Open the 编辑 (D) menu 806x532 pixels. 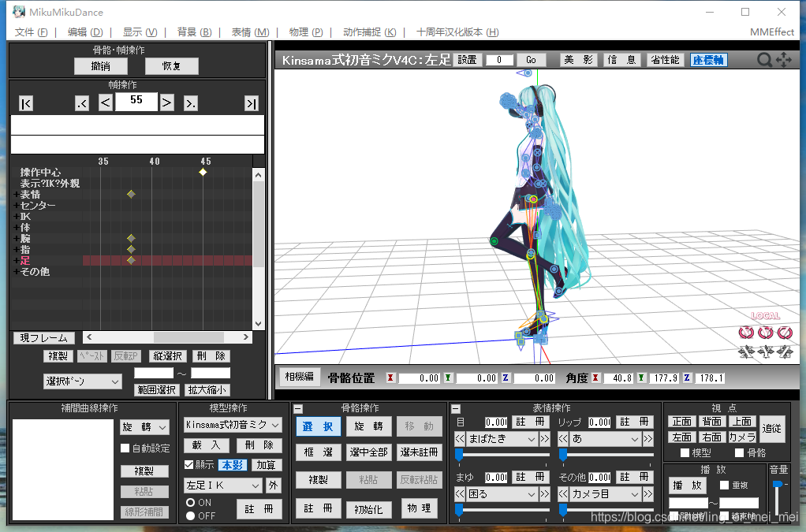(x=85, y=32)
